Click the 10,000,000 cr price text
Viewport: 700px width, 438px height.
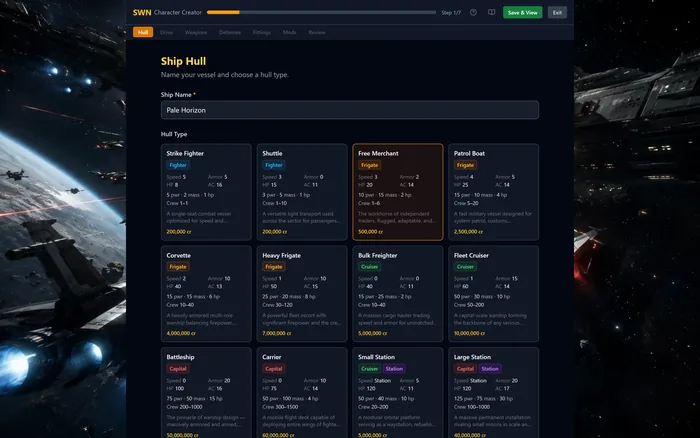(x=470, y=333)
